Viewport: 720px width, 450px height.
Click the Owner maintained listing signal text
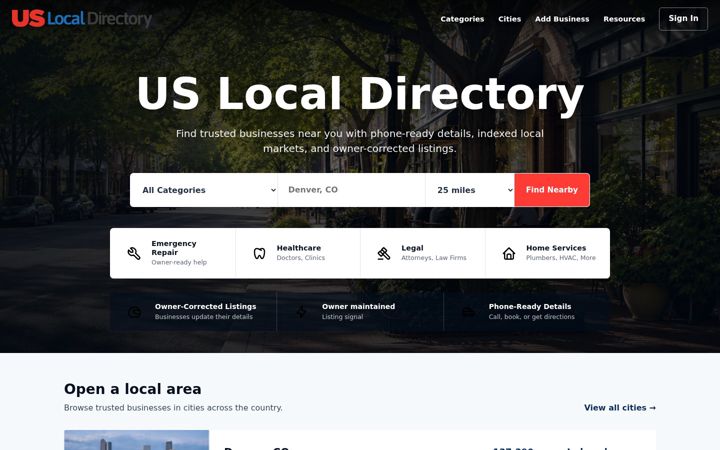[358, 311]
